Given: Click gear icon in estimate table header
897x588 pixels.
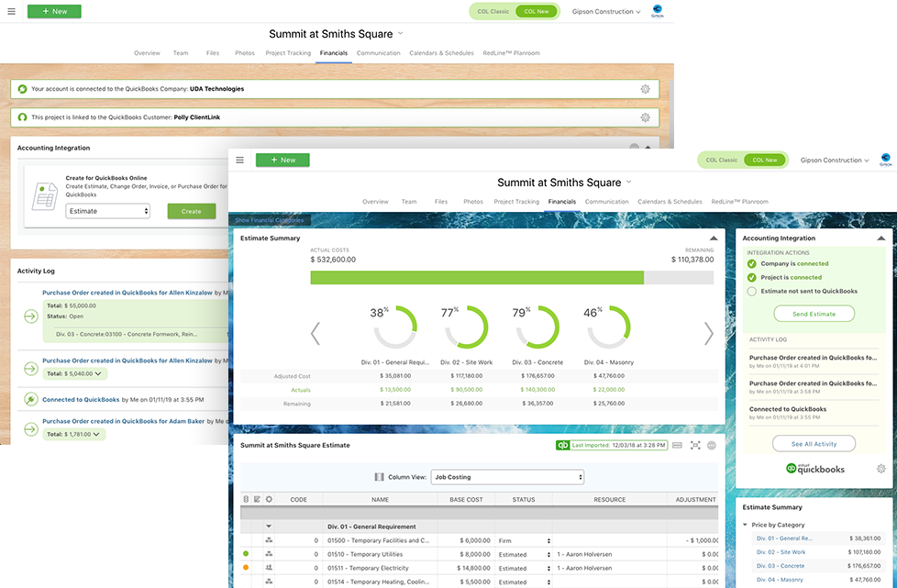Looking at the screenshot, I should coord(269,499).
